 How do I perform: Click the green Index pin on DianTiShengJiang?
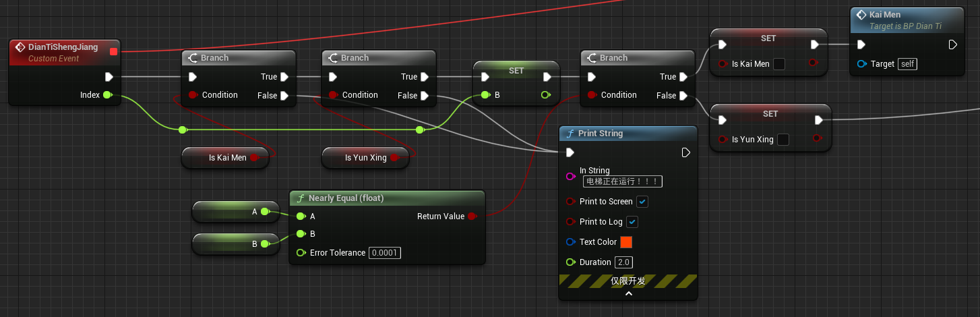[107, 95]
